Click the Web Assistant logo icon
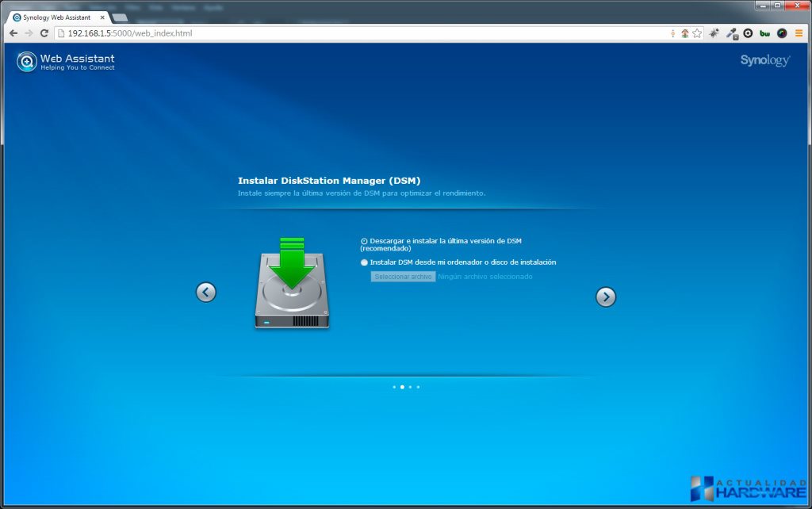This screenshot has height=509, width=812. (27, 61)
